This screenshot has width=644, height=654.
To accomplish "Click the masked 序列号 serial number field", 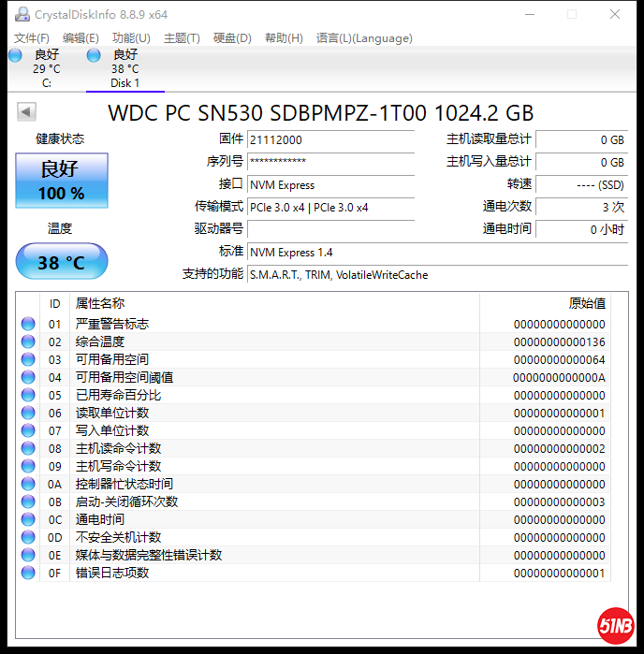I will point(330,162).
